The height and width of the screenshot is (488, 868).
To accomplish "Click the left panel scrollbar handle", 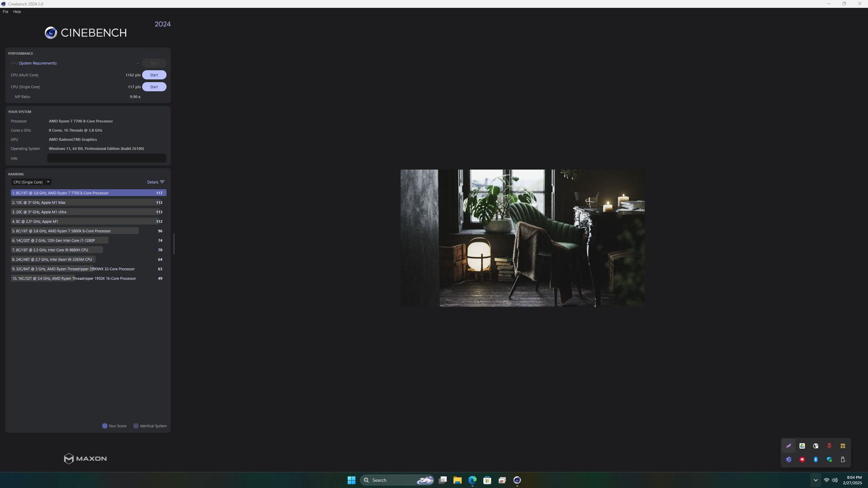I will tap(174, 244).
